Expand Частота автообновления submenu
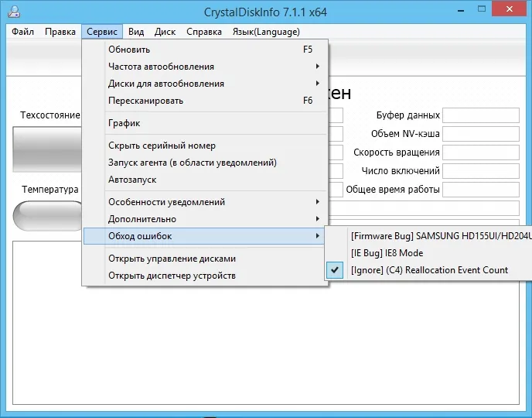This screenshot has width=532, height=418. coord(205,67)
